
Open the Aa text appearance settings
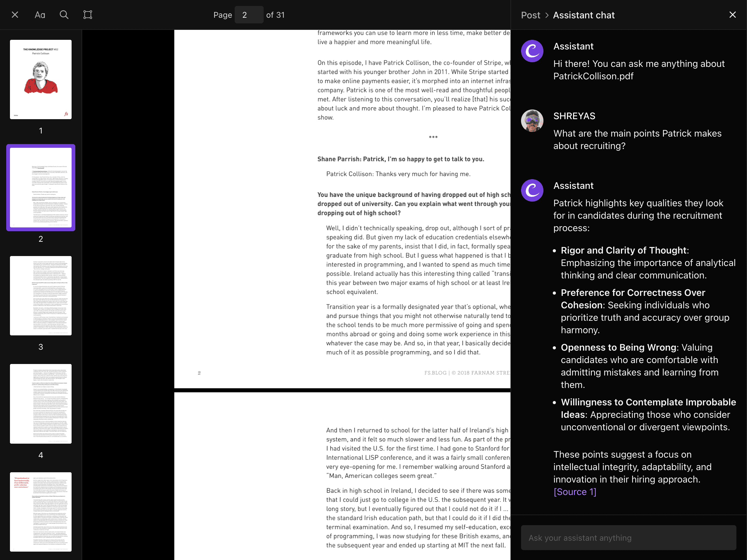[x=40, y=15]
